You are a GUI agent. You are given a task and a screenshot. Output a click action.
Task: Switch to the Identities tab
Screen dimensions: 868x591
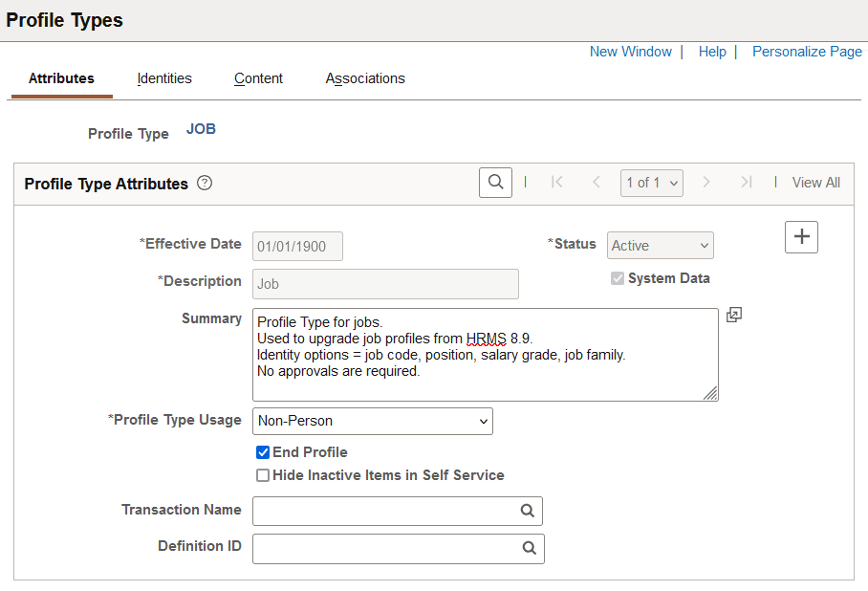pos(163,78)
